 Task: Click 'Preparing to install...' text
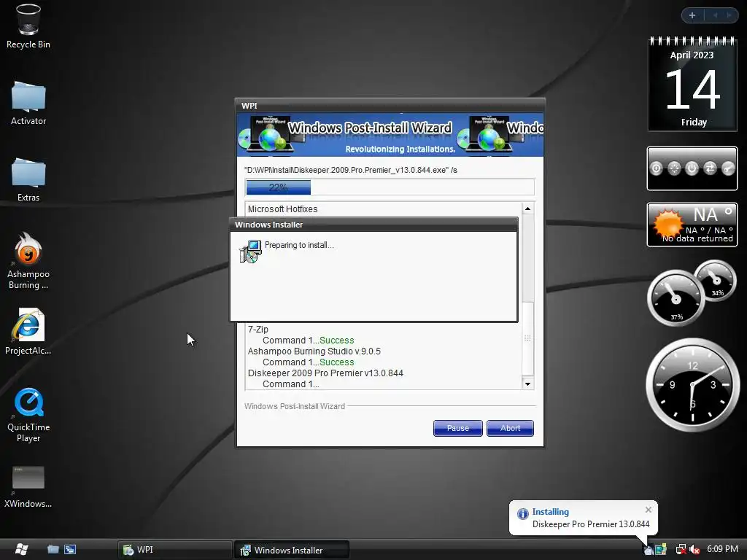[299, 245]
